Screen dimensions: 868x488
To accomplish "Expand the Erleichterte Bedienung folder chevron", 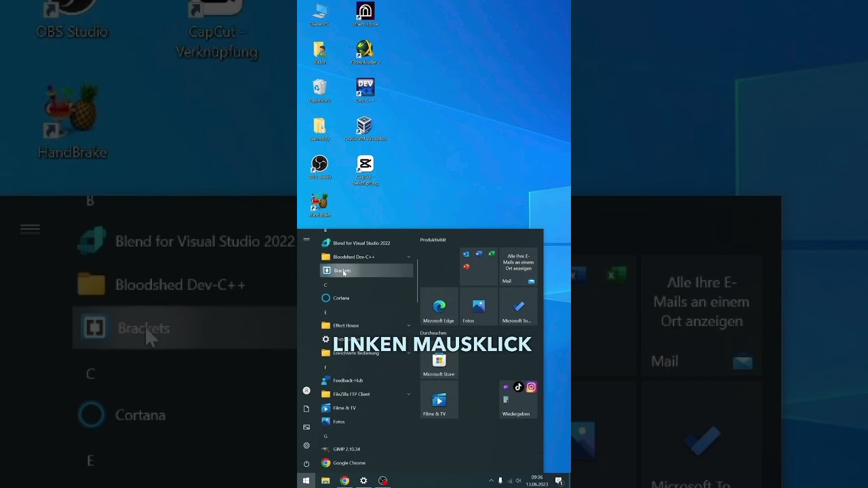I will tap(408, 352).
